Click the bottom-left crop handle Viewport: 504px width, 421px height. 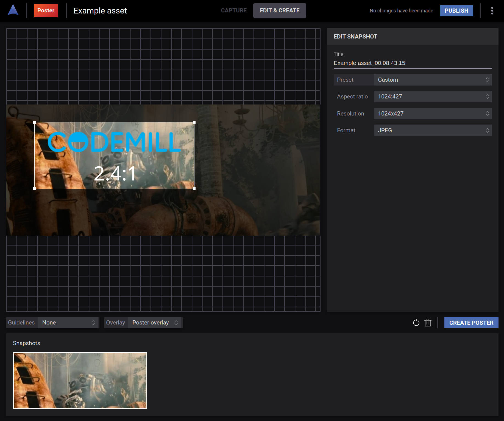tap(34, 189)
